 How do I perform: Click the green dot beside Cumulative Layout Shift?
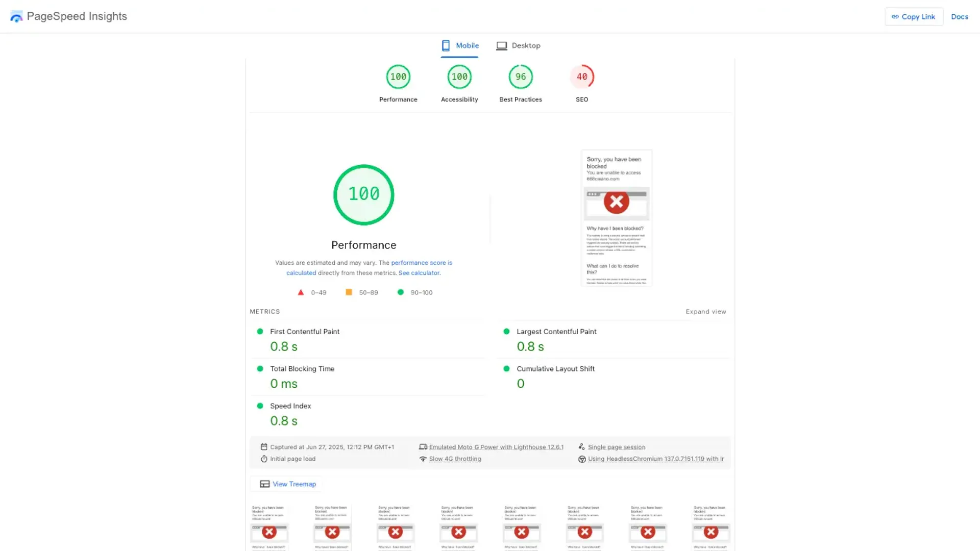click(x=506, y=369)
